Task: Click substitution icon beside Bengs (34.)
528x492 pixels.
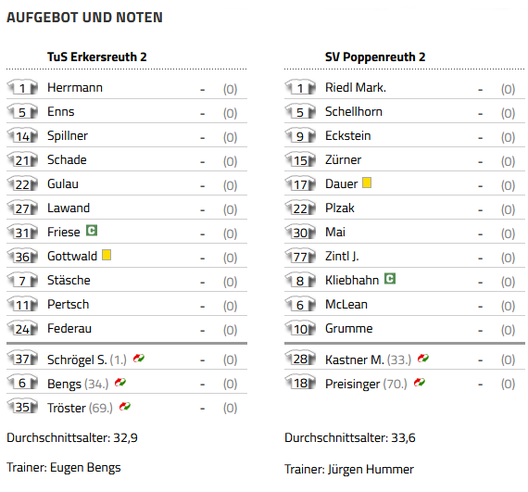Action: coord(120,382)
